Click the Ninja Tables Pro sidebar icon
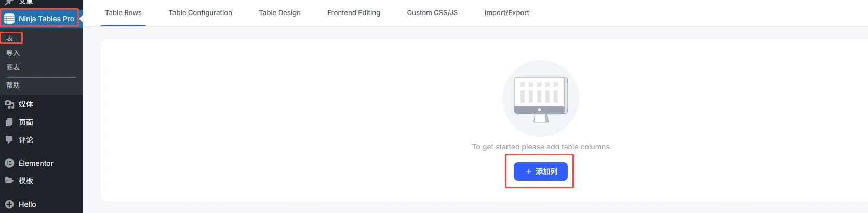 pyautogui.click(x=9, y=19)
